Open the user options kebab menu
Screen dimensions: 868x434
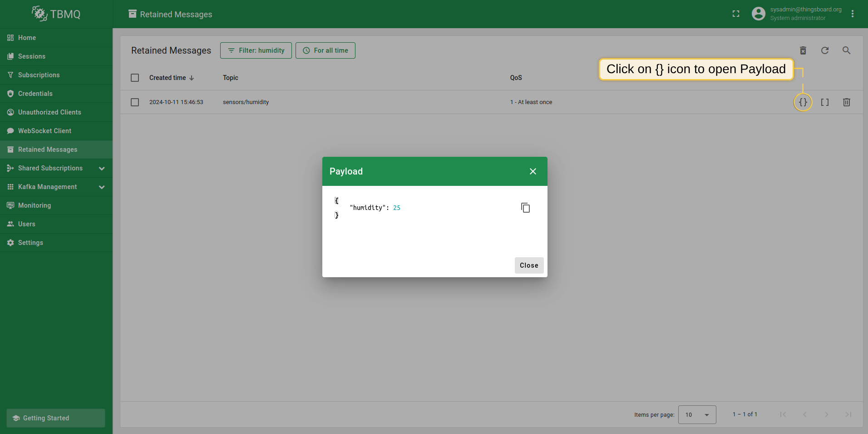click(853, 14)
